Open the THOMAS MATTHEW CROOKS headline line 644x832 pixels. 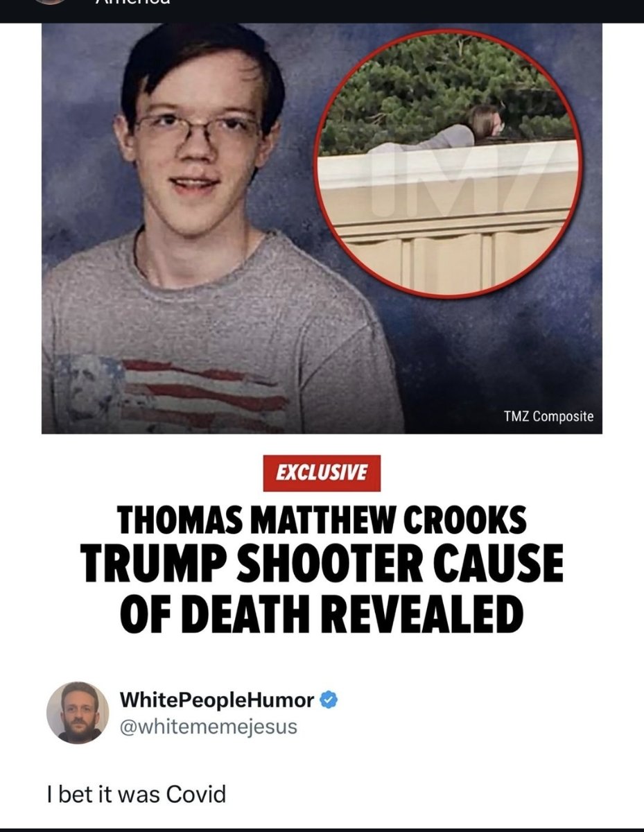coord(322,521)
